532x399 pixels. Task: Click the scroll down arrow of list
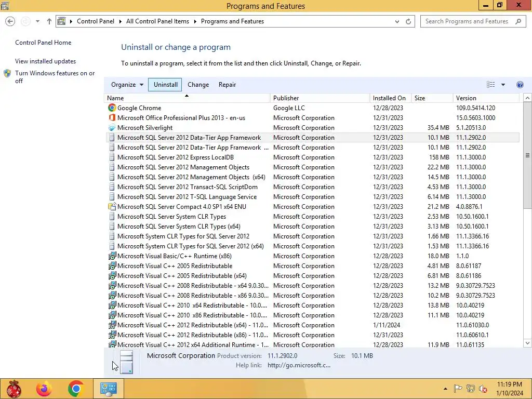coord(527,343)
